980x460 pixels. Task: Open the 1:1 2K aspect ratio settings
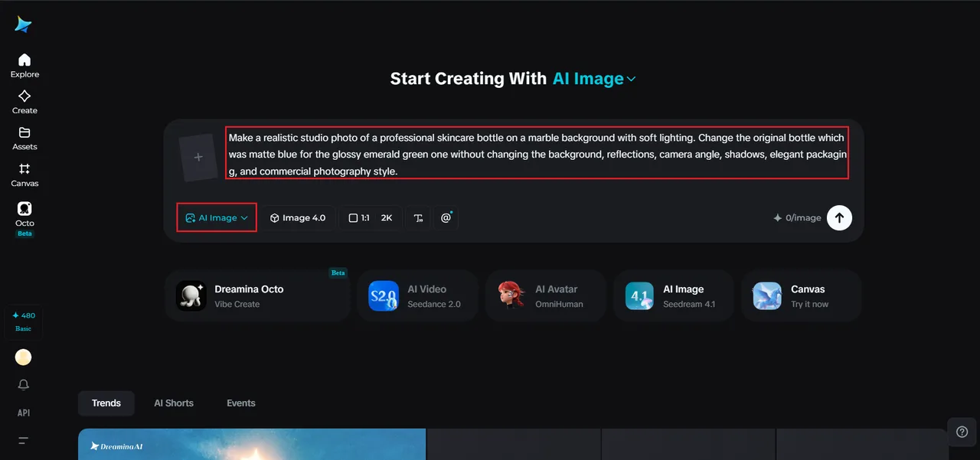(x=371, y=218)
